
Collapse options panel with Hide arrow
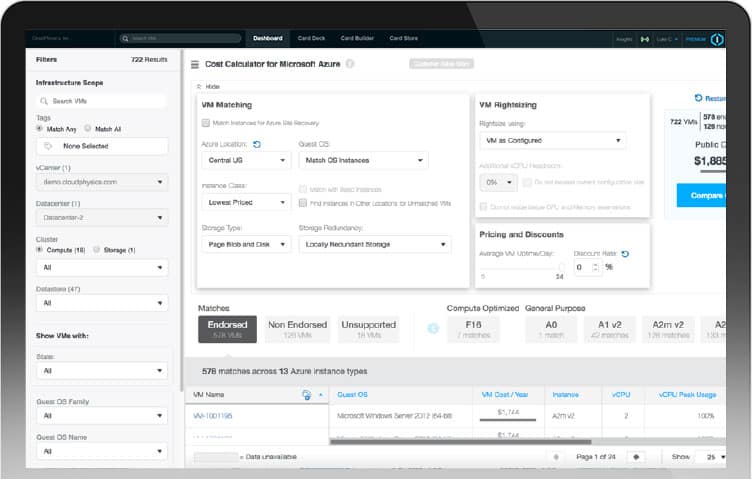199,87
